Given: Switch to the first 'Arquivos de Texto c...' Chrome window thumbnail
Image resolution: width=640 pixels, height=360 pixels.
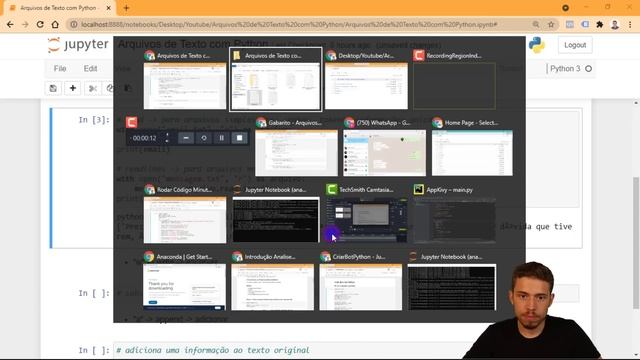Looking at the screenshot, I should [184, 86].
